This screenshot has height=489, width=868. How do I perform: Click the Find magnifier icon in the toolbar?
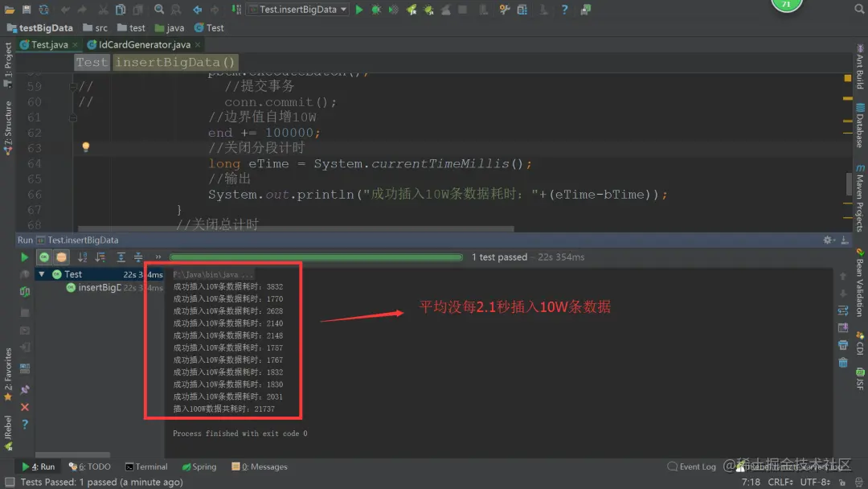[x=159, y=10]
